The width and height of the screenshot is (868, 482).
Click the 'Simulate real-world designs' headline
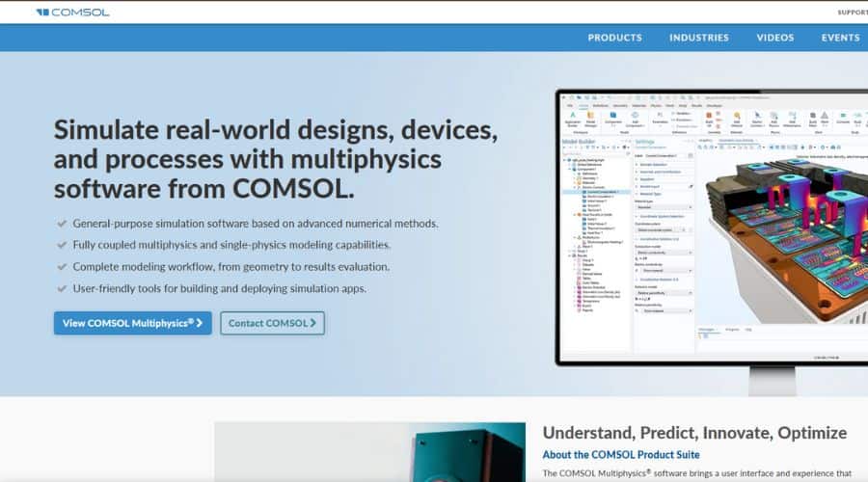[276, 159]
